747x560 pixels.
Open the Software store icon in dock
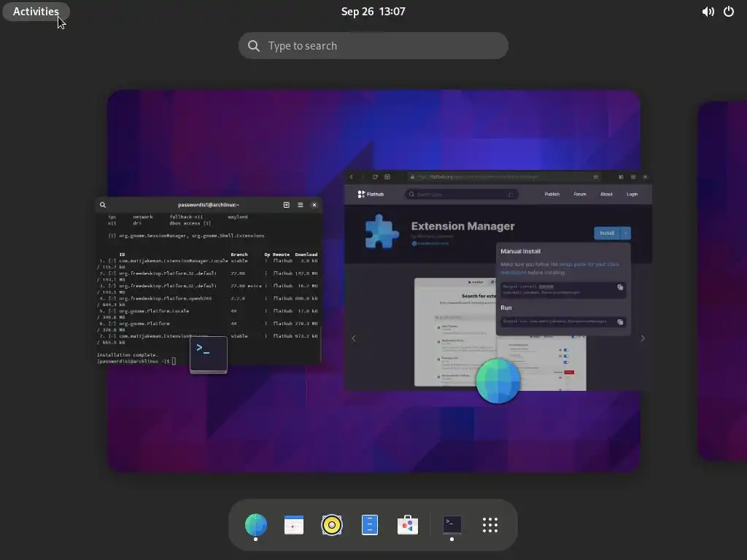[x=408, y=525]
